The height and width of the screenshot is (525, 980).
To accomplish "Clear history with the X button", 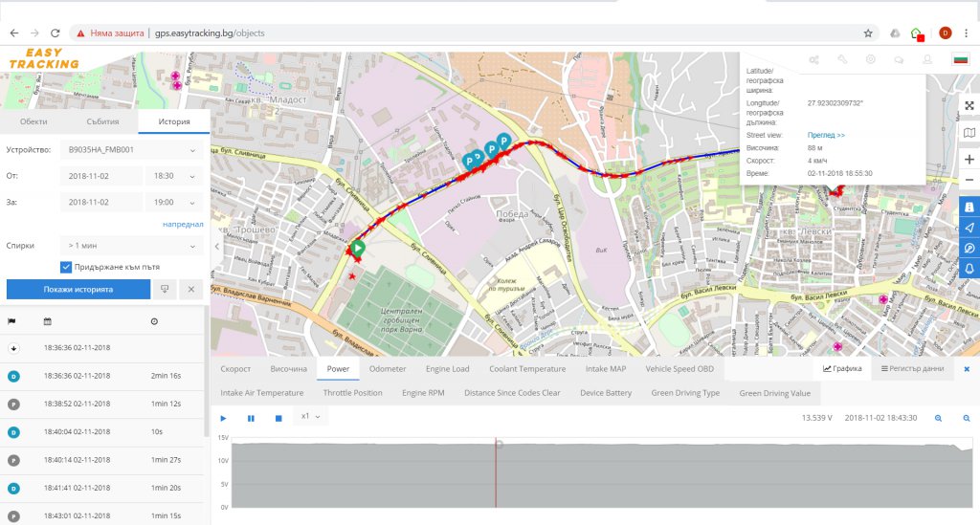I will 191,289.
